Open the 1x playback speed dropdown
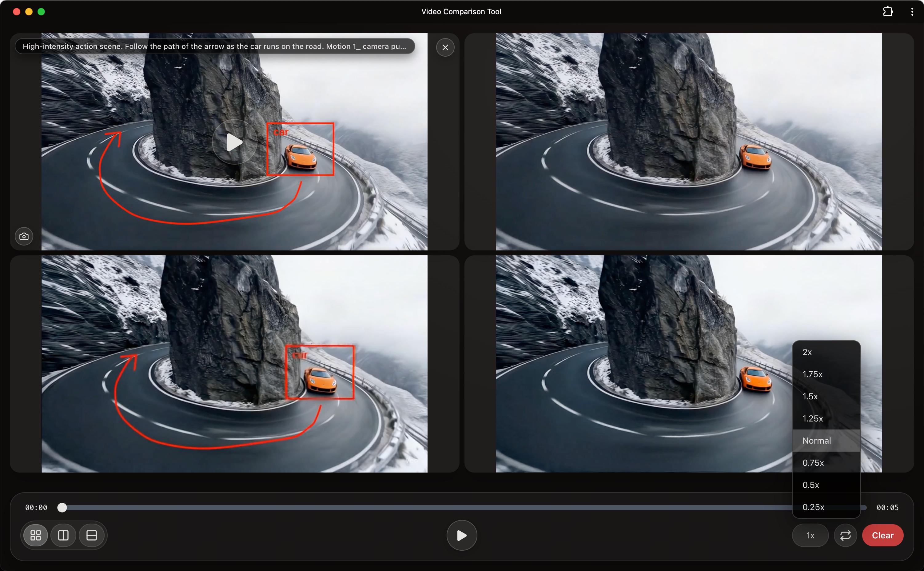 click(810, 535)
